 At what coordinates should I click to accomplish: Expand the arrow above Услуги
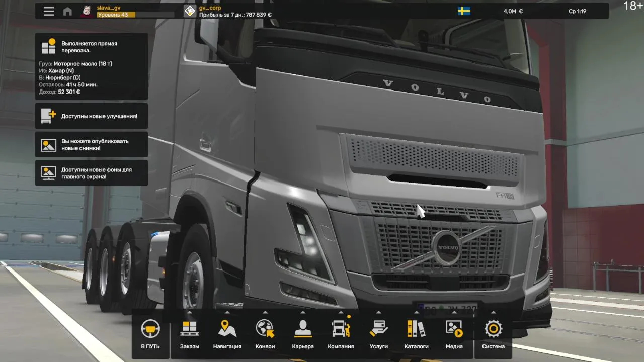(379, 312)
